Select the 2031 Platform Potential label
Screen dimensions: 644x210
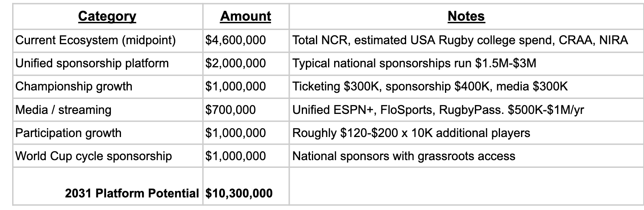[132, 193]
